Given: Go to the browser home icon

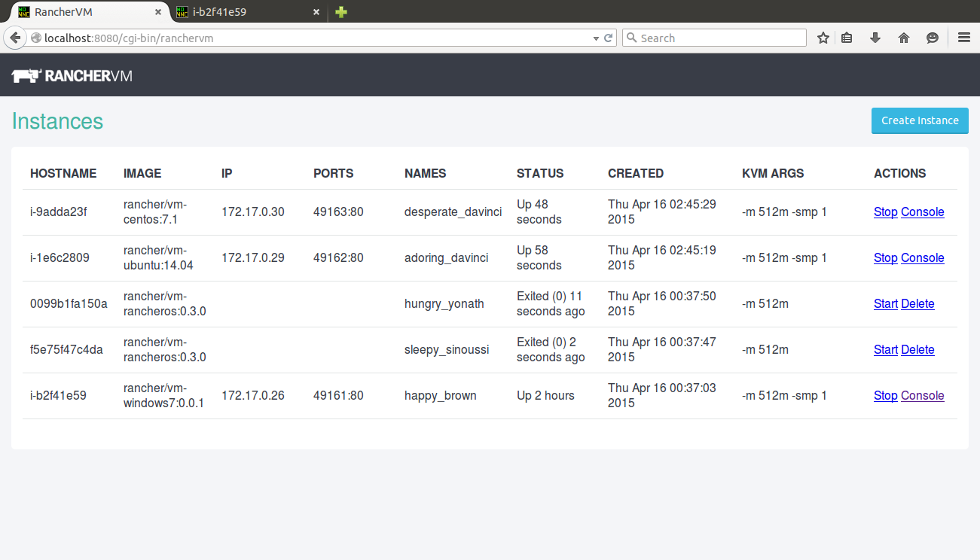Looking at the screenshot, I should pyautogui.click(x=904, y=38).
